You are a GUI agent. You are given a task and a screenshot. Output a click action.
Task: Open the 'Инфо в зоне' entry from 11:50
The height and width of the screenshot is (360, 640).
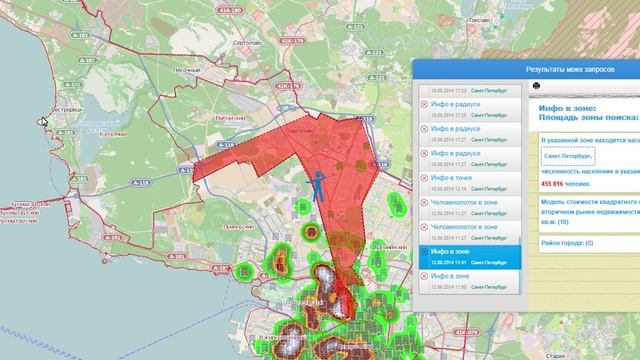point(470,282)
